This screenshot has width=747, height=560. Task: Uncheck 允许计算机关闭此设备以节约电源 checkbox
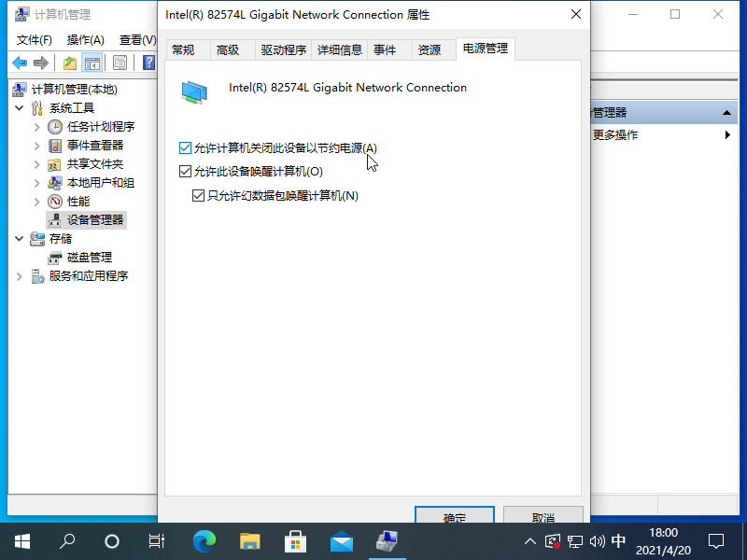coord(184,148)
